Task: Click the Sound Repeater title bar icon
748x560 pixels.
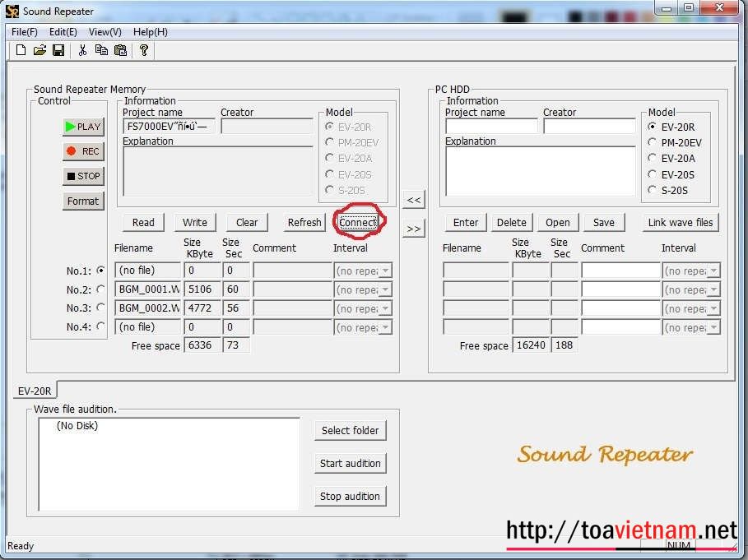Action: coord(12,12)
